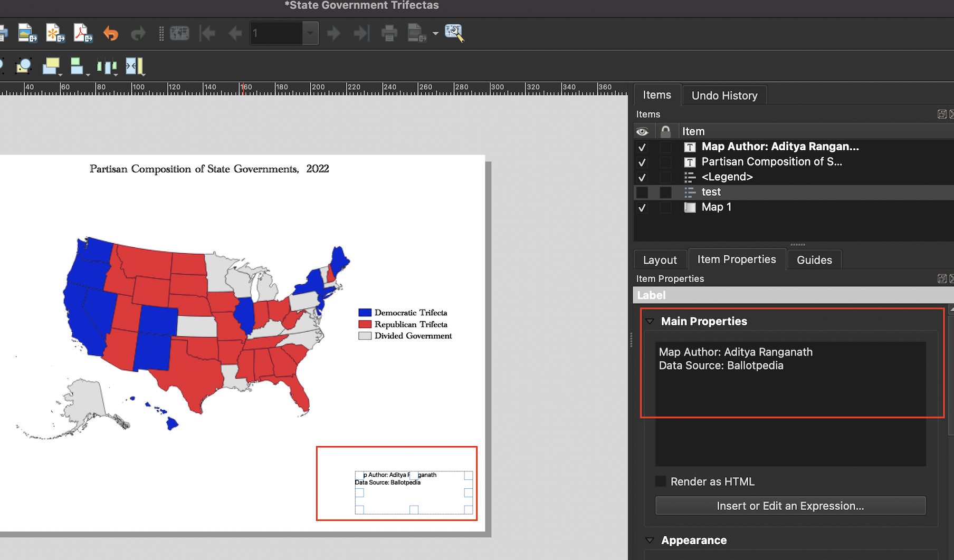954x560 pixels.
Task: Collapse the Appearance section
Action: tap(650, 540)
